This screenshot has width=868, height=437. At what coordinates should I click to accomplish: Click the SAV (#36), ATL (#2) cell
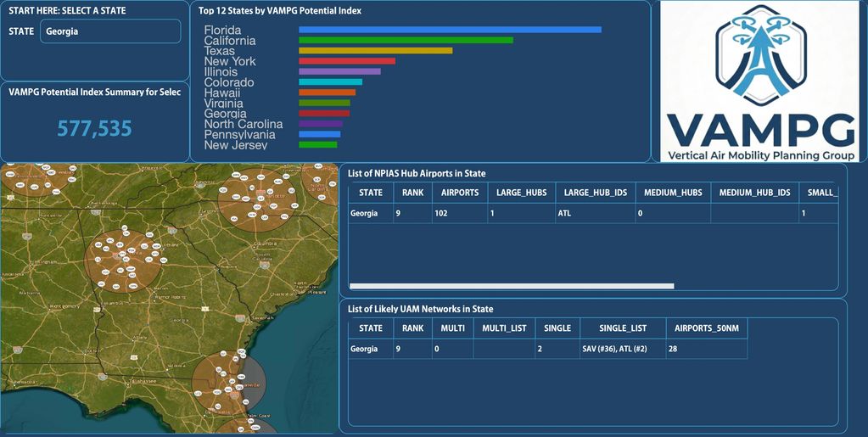[x=623, y=349]
